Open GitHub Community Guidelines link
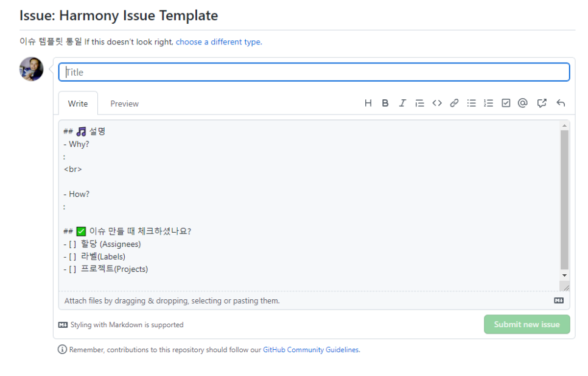 pyautogui.click(x=311, y=350)
